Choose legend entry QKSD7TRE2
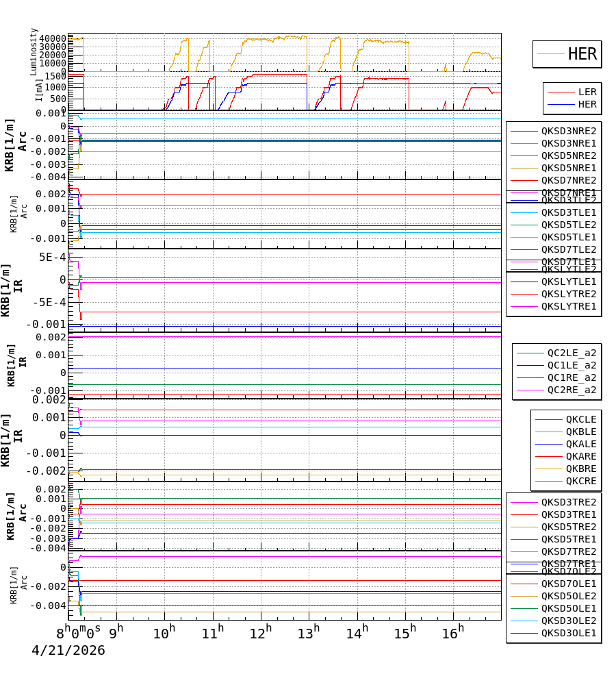This screenshot has width=616, height=674. tap(569, 552)
